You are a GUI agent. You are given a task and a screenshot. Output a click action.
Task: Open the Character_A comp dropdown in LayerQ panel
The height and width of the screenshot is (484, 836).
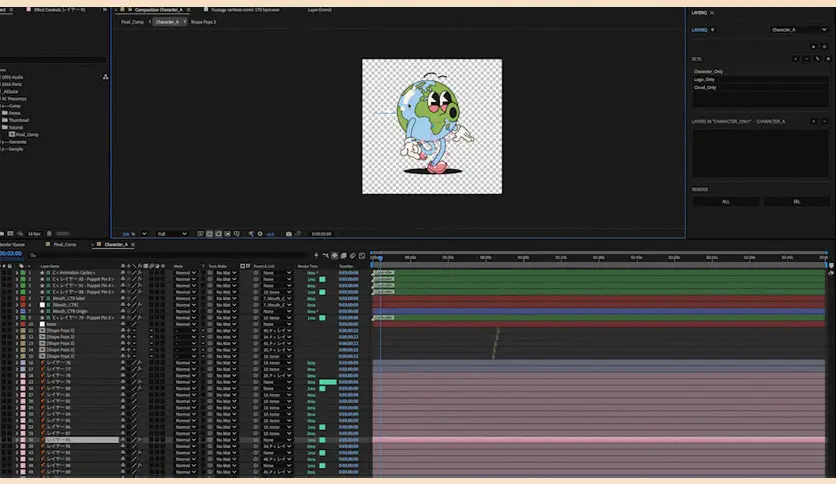click(798, 30)
